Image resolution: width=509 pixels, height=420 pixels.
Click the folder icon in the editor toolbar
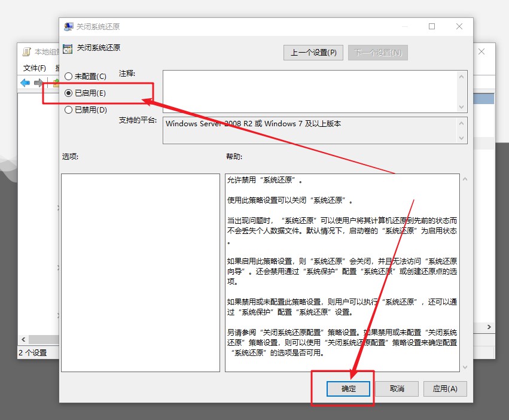pos(56,83)
